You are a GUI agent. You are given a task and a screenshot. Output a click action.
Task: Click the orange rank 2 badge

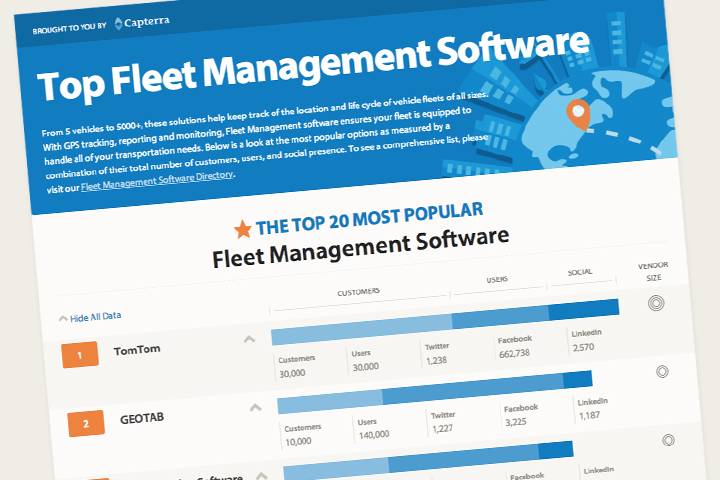[x=86, y=423]
